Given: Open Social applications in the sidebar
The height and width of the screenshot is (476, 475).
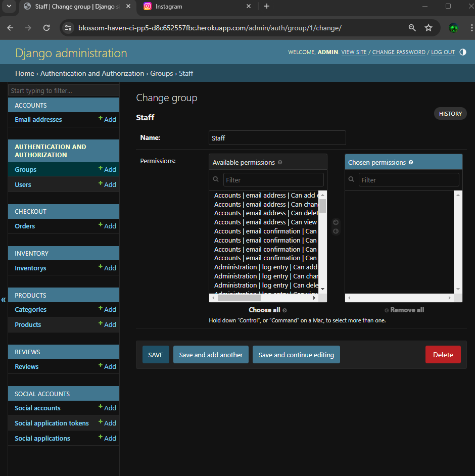Looking at the screenshot, I should 42,439.
